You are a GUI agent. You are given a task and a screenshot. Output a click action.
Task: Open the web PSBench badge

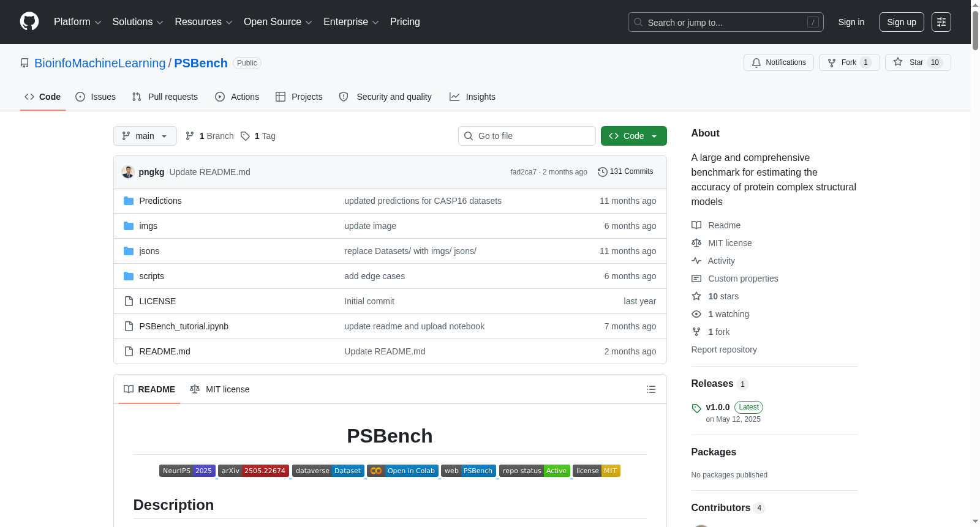pyautogui.click(x=469, y=471)
